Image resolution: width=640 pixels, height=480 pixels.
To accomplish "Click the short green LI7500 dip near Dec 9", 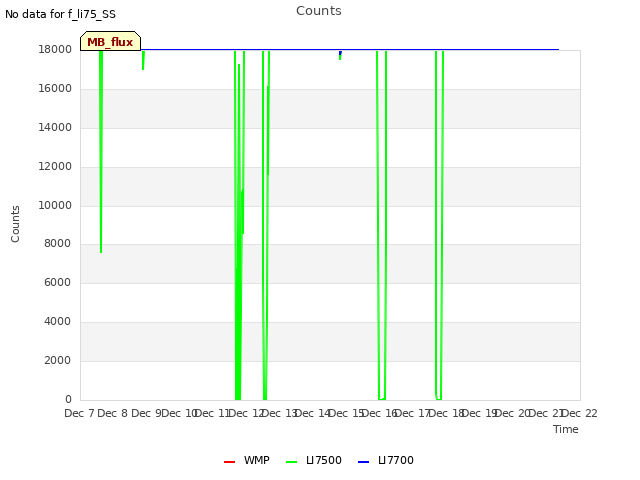I will pos(143,61).
